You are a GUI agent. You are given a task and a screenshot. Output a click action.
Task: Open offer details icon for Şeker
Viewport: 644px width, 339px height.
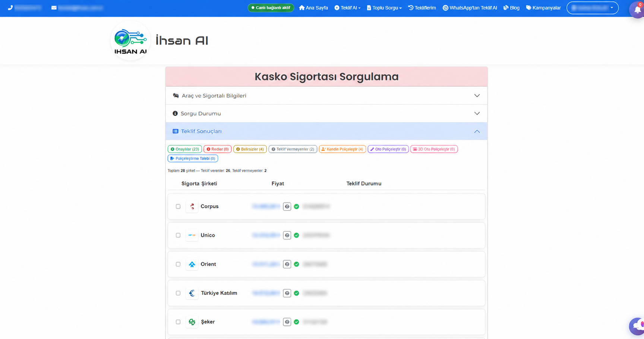(287, 322)
